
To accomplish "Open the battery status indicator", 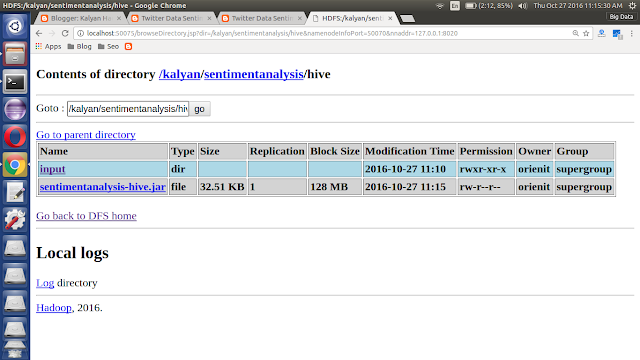I will 489,6.
